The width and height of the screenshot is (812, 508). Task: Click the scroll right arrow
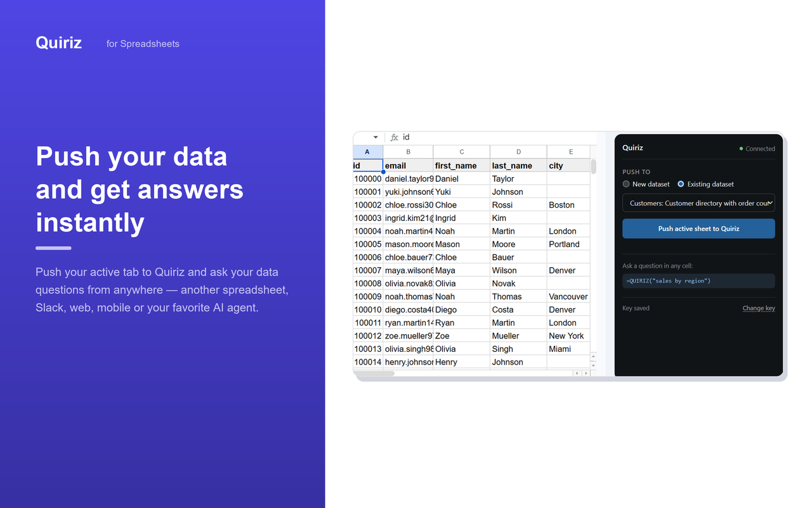pos(586,373)
